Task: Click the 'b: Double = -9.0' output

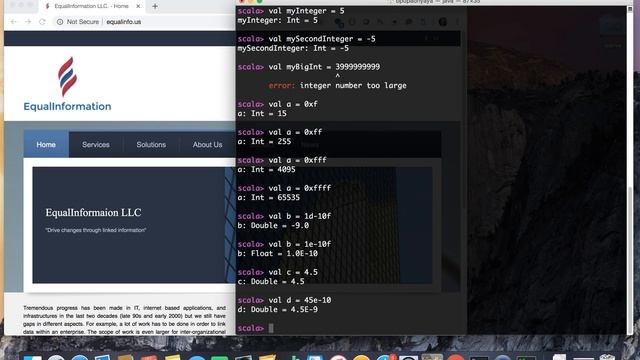Action: click(273, 226)
